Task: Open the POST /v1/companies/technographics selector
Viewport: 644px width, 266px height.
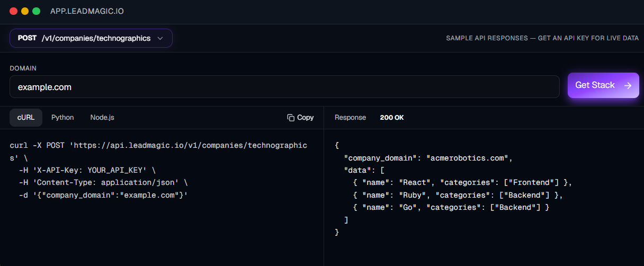Action: pyautogui.click(x=91, y=38)
